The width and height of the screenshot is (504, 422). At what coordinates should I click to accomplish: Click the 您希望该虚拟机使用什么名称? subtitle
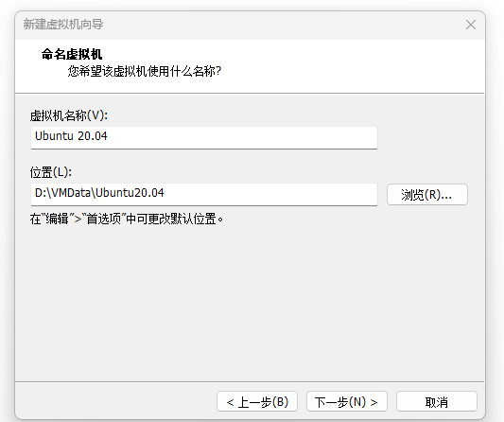point(145,71)
